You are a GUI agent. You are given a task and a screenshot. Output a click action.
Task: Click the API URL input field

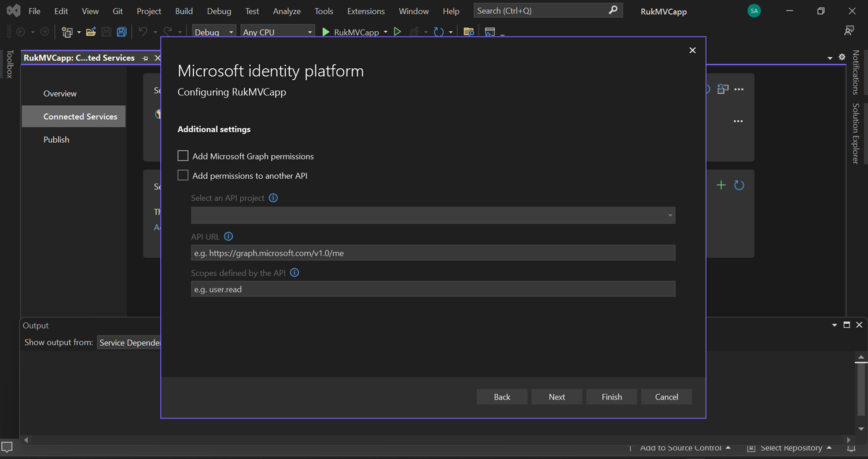433,253
